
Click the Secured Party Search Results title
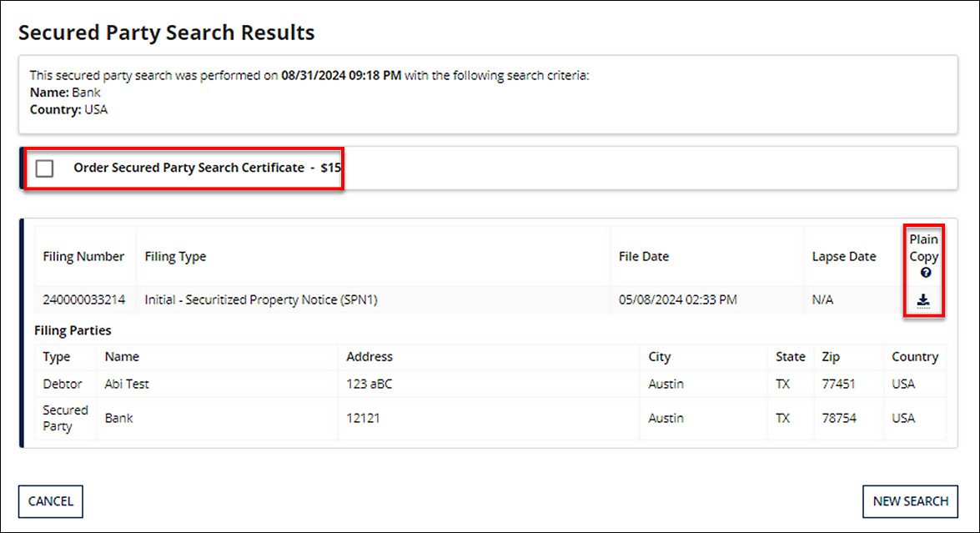(x=167, y=33)
